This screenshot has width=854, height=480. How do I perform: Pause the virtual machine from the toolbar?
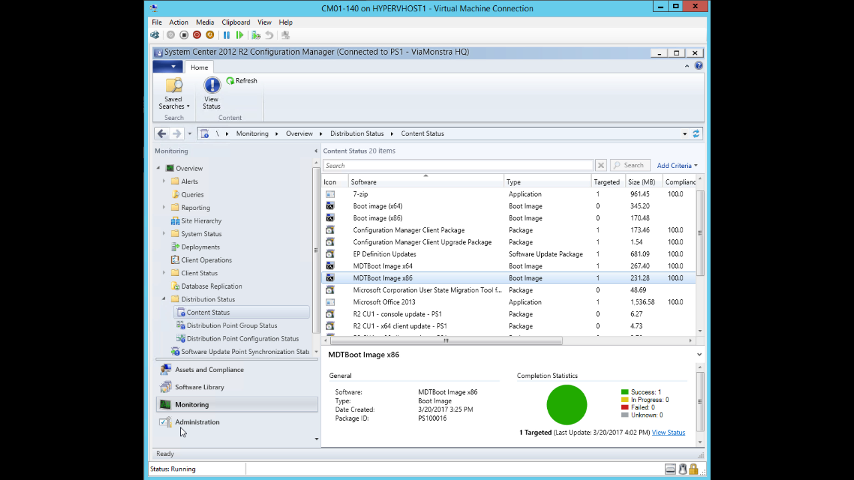click(227, 35)
